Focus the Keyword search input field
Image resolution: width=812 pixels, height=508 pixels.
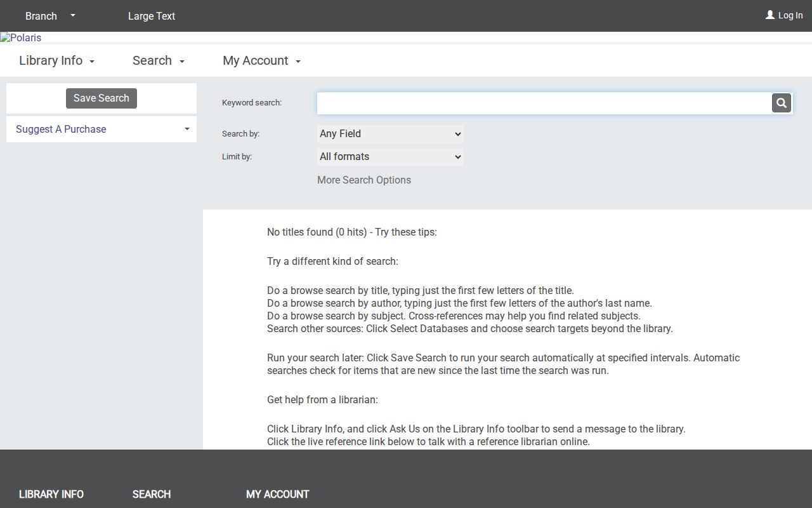point(544,103)
